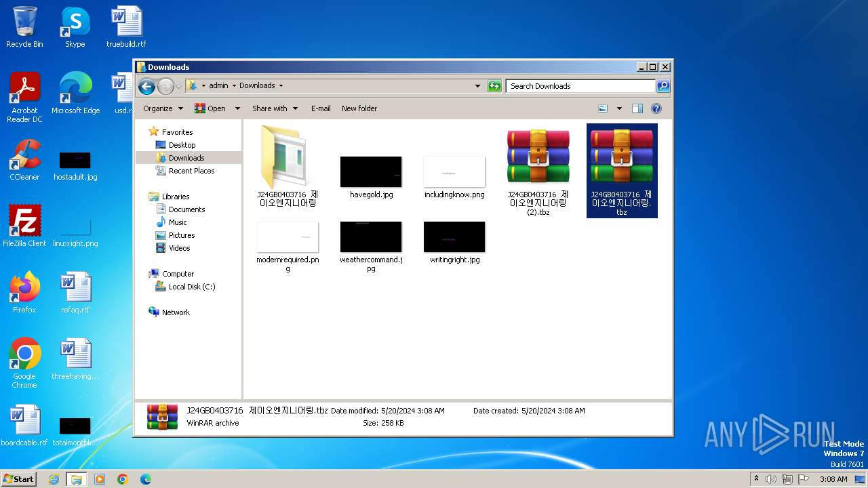Open Internet Explorer from the taskbar
The width and height of the screenshot is (868, 488).
[54, 479]
